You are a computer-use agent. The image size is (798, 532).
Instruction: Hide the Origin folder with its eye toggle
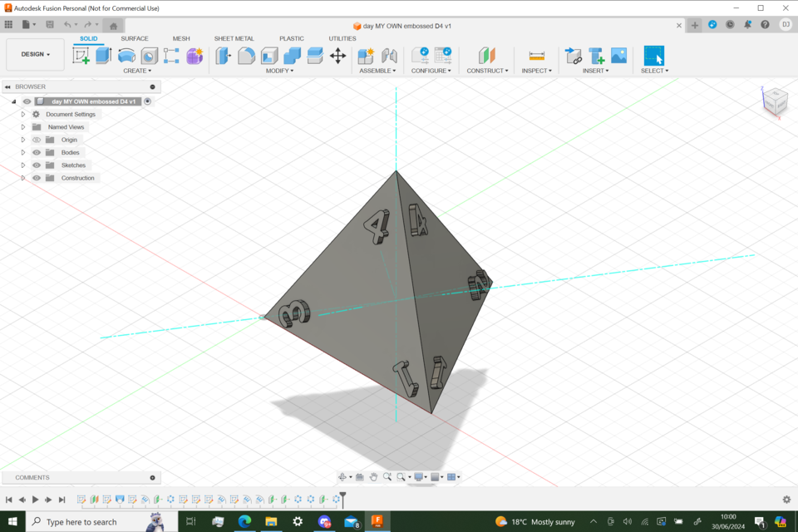[36, 140]
